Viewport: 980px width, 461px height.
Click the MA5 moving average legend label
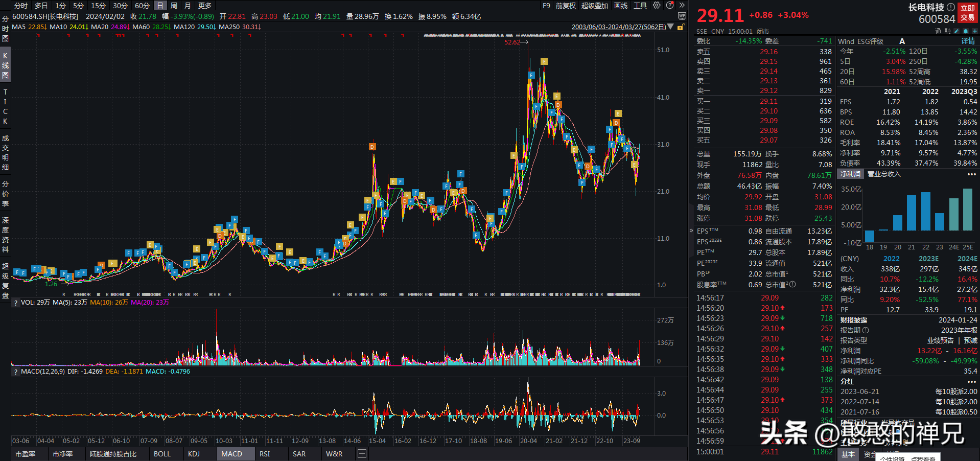[18, 27]
